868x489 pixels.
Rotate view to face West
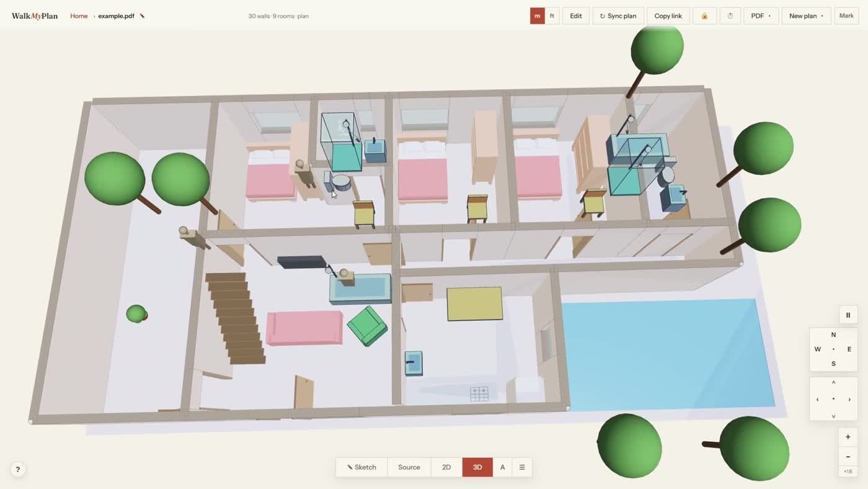[x=818, y=349]
